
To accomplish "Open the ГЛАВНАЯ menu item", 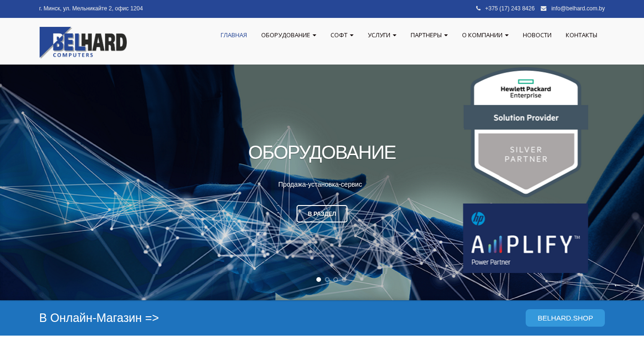I will [234, 35].
